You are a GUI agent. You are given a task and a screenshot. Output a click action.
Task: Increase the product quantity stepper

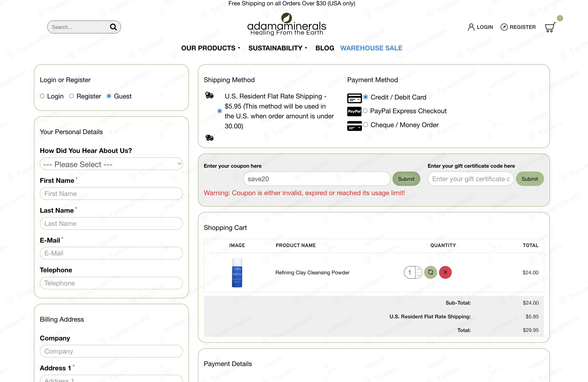(418, 269)
